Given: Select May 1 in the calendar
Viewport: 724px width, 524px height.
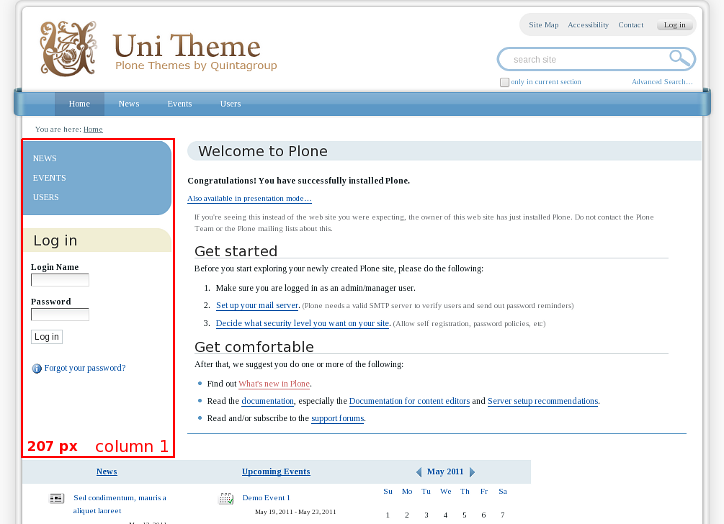Looking at the screenshot, I should click(x=388, y=515).
